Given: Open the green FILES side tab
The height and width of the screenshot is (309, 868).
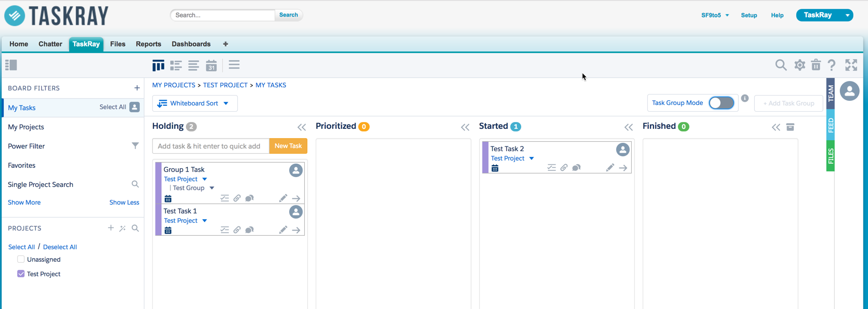Looking at the screenshot, I should pos(831,156).
